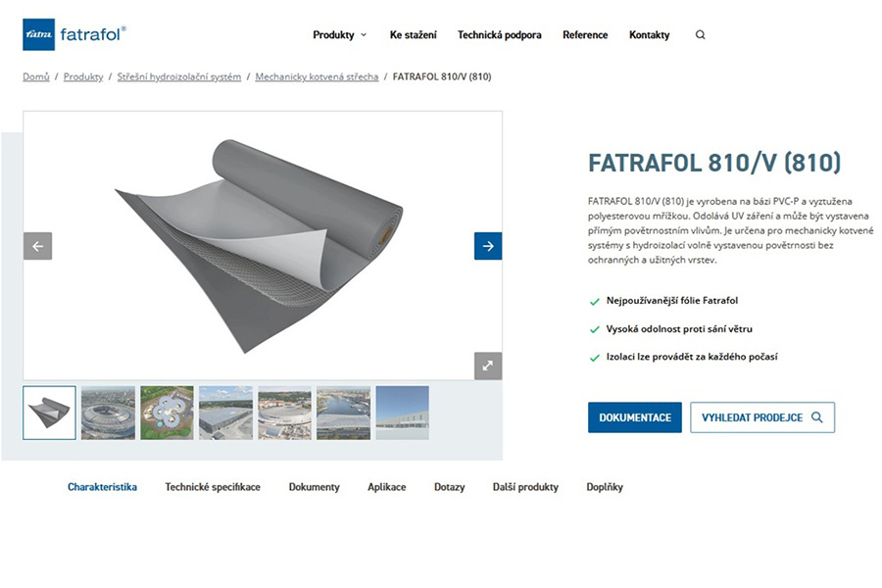Viewport: 882px width, 588px height.
Task: Click the Fatrafol logo
Action: coord(74,35)
